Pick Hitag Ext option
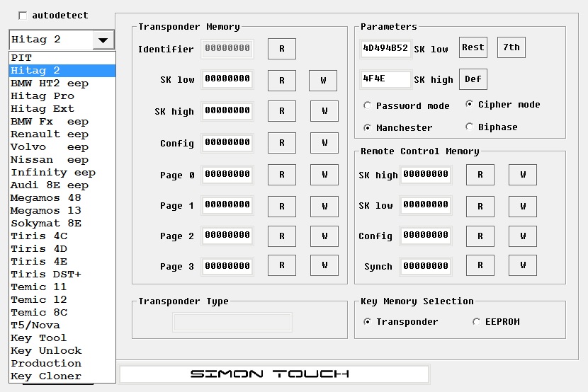The height and width of the screenshot is (392, 588). [62, 109]
